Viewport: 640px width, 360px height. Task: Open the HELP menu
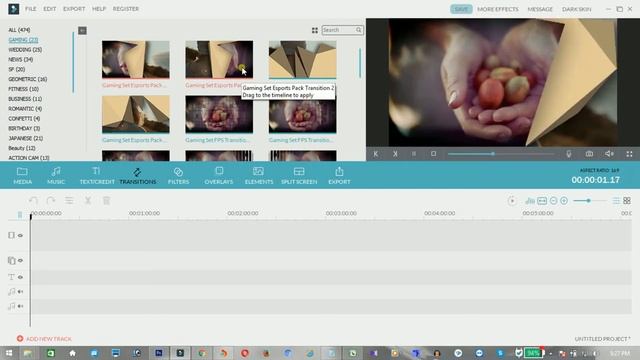pyautogui.click(x=99, y=9)
